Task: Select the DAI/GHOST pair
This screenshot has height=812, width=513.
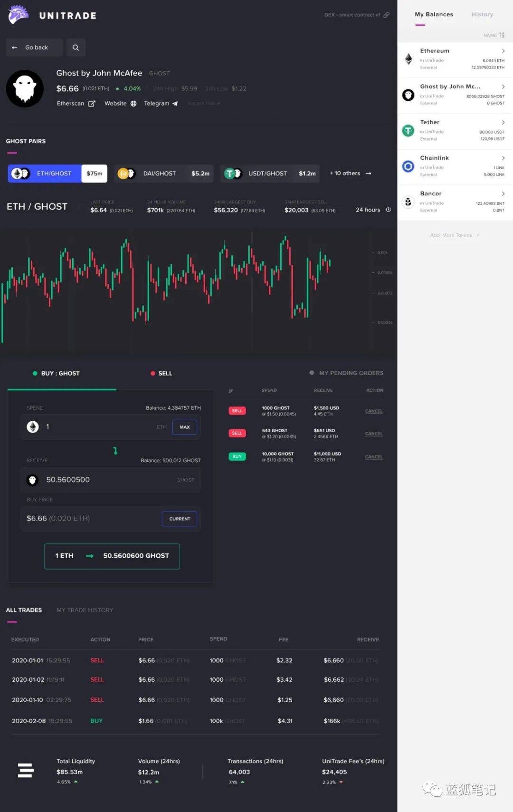Action: click(163, 174)
